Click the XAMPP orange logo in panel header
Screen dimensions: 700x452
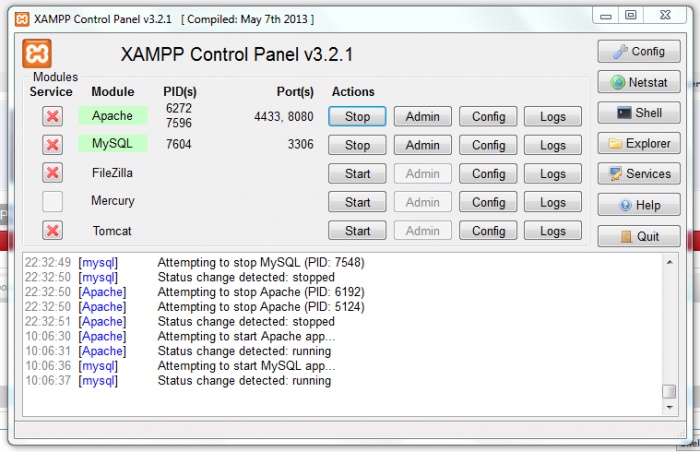[37, 54]
